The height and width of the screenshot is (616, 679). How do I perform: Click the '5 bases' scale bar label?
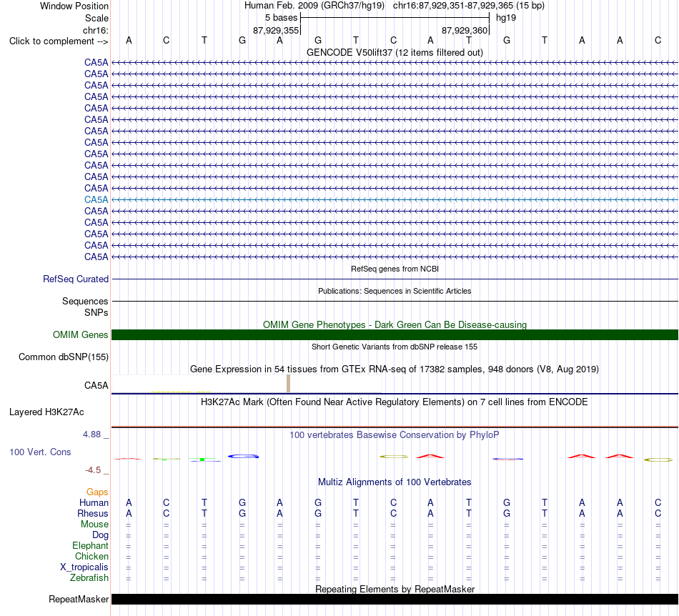coord(282,18)
